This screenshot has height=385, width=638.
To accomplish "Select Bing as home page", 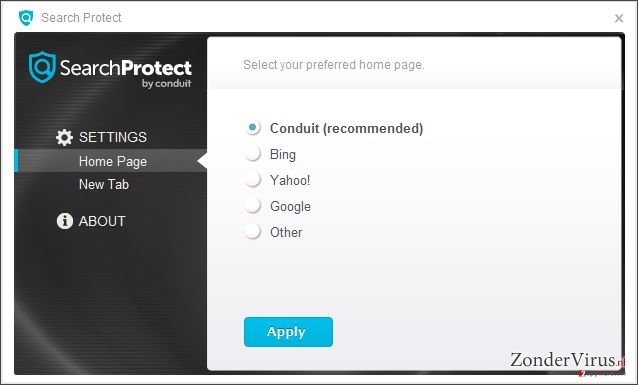I will point(253,154).
